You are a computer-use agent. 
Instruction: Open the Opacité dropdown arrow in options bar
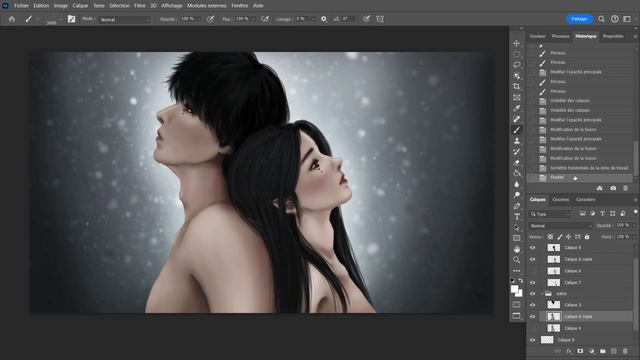199,19
